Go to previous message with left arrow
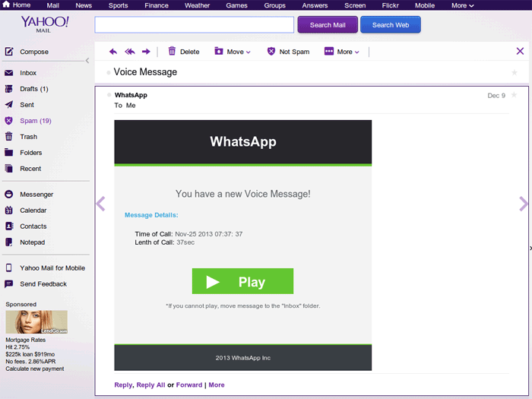This screenshot has height=399, width=532. [x=101, y=204]
